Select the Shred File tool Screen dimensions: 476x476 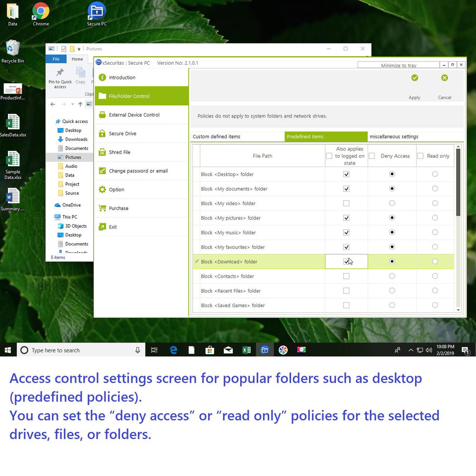click(x=119, y=152)
